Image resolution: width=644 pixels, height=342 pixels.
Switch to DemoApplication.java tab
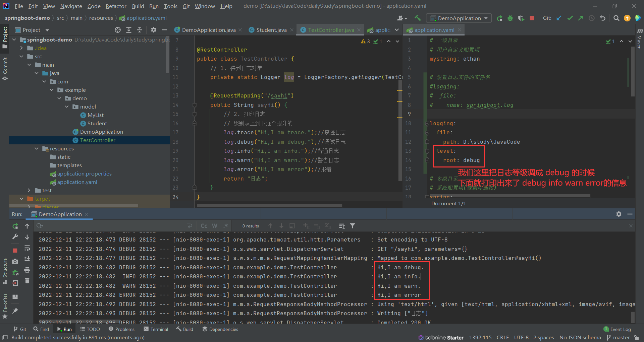coord(208,30)
